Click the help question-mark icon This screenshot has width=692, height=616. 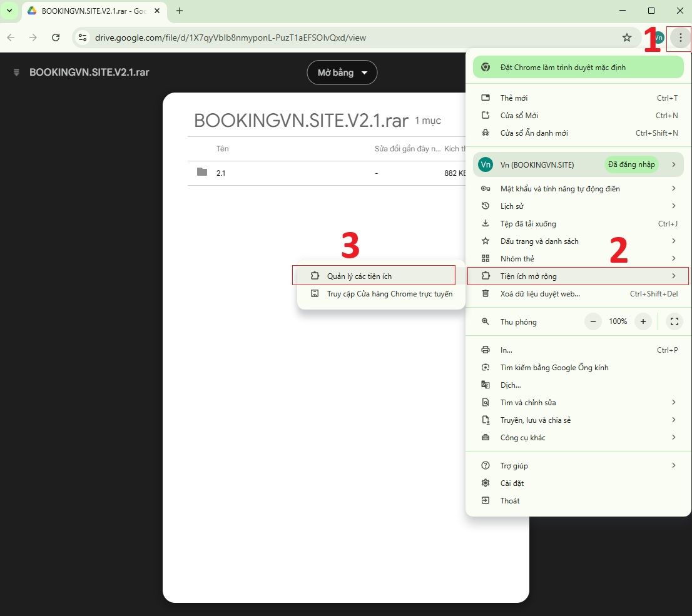(x=486, y=465)
